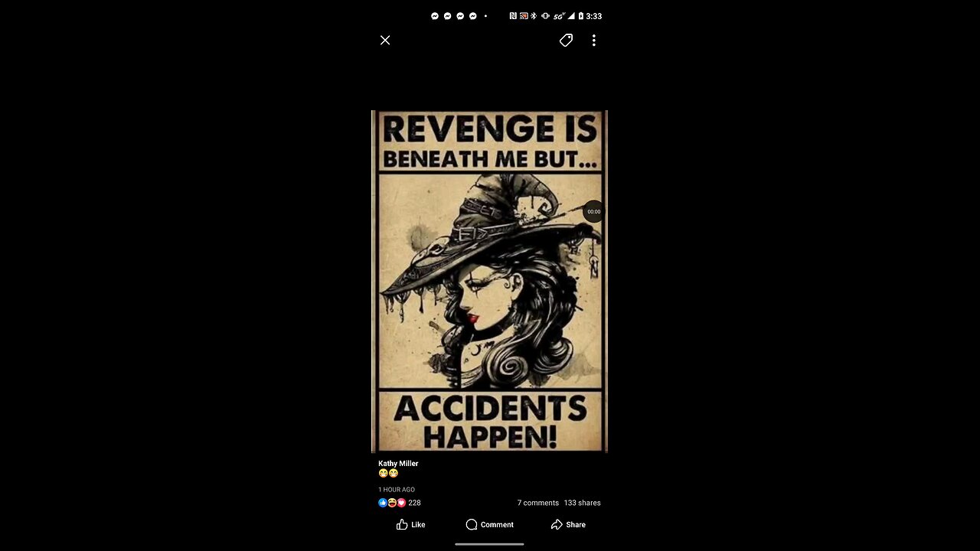Open the Comment button
This screenshot has width=980, height=551.
tap(490, 524)
